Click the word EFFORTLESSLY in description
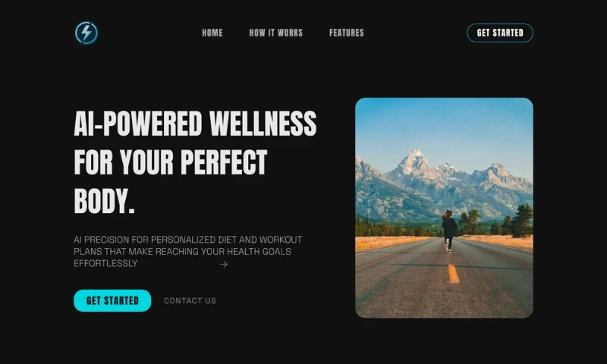The image size is (607, 364). 105,263
